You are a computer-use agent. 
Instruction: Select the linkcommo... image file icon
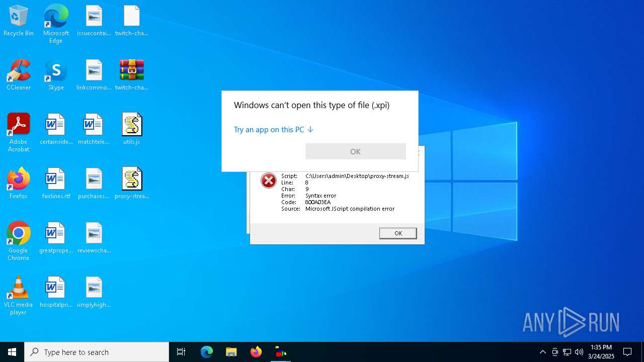(94, 75)
